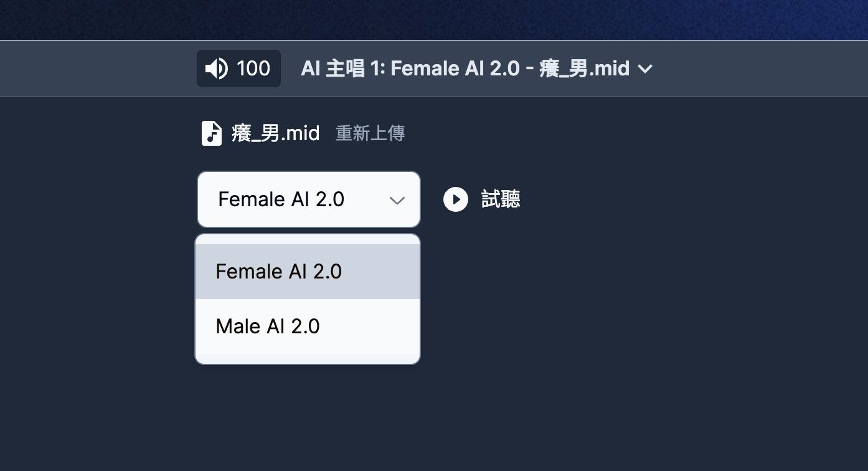868x471 pixels.
Task: Click the 試聽 preview label
Action: 501,199
